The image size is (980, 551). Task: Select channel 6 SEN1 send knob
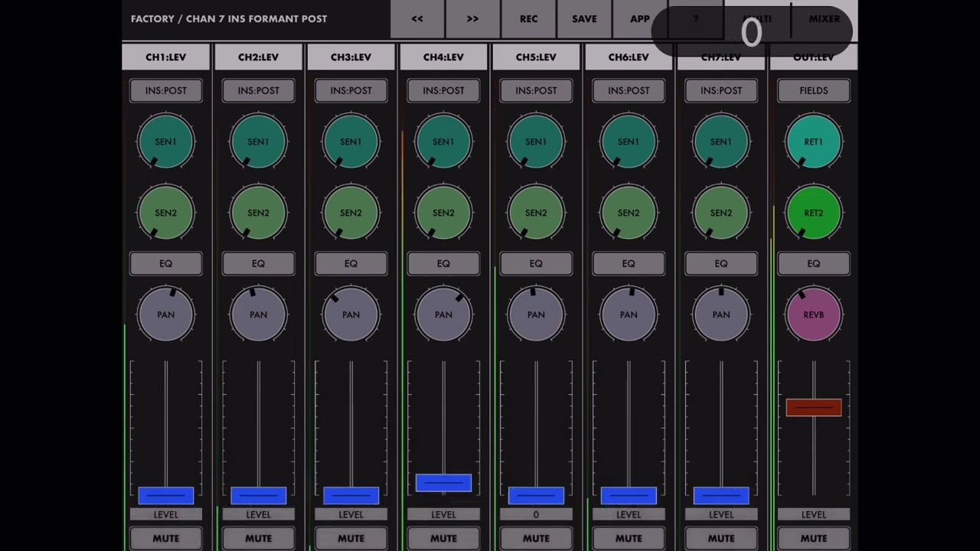tap(629, 142)
